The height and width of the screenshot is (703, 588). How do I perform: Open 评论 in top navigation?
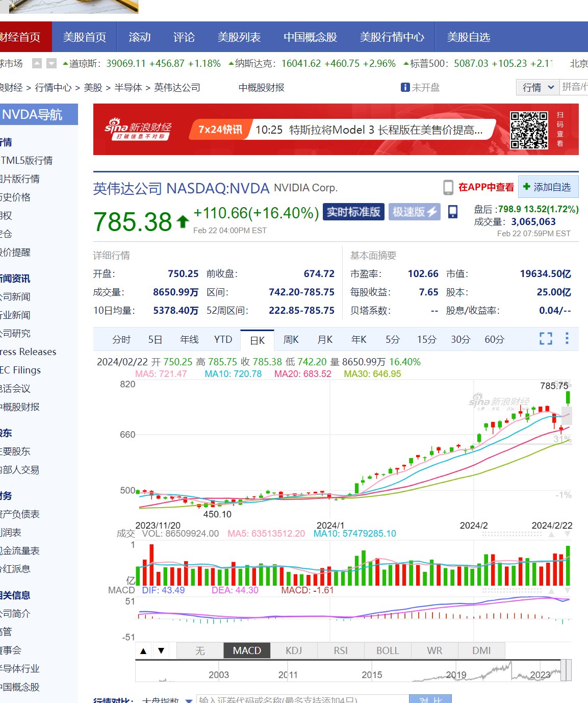[x=184, y=37]
